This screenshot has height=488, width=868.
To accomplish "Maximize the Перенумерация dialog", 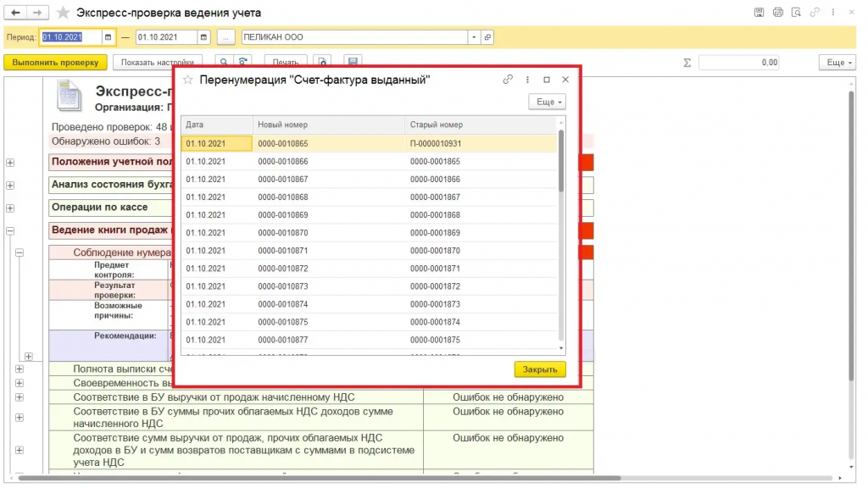I will pos(547,80).
